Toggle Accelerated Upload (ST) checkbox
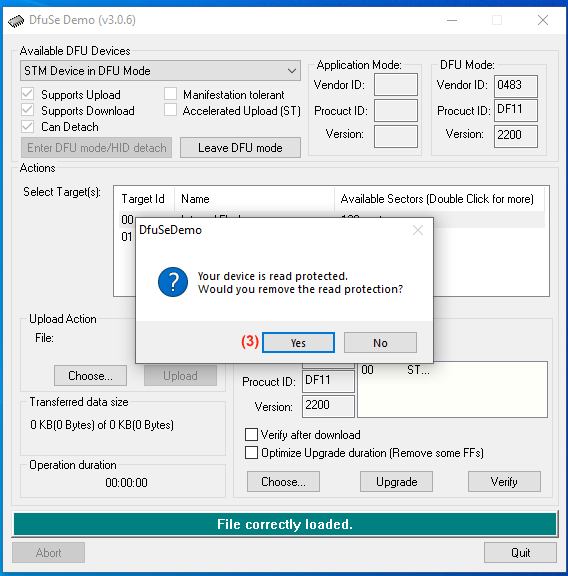This screenshot has height=576, width=568. 170,110
